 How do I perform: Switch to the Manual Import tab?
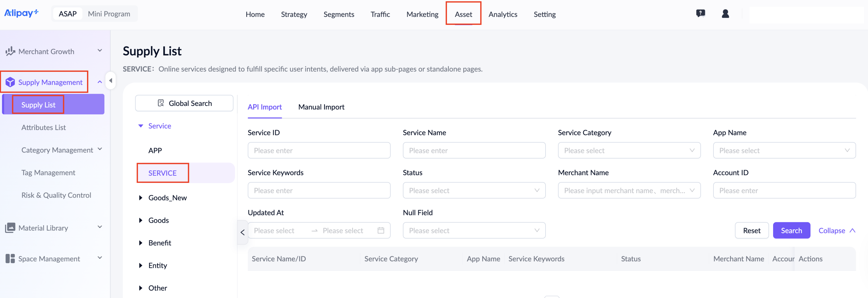click(x=321, y=107)
